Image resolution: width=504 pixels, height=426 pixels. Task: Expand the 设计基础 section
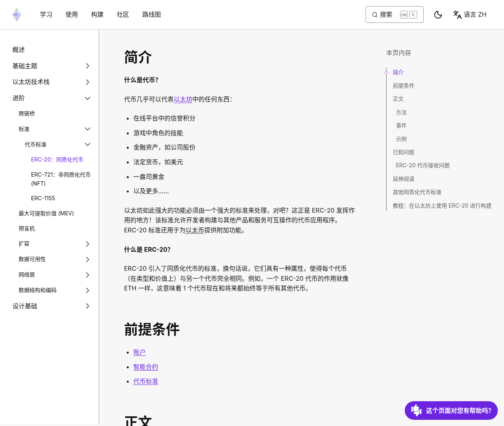(x=88, y=306)
